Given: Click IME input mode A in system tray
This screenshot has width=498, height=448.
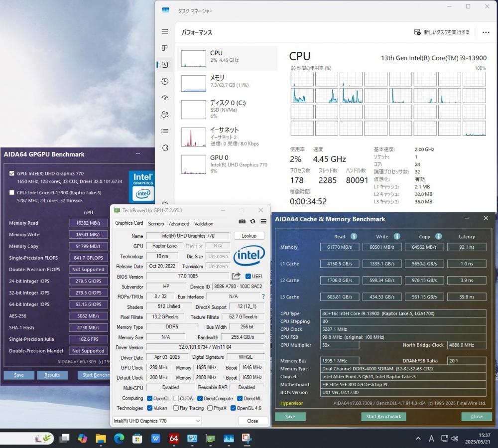Looking at the screenshot, I should [431, 439].
